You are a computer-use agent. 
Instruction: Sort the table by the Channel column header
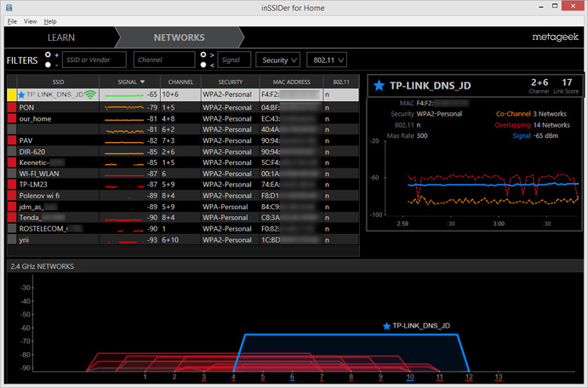pos(180,81)
